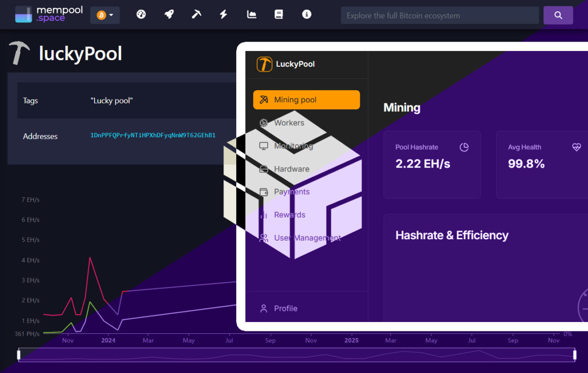Click the luckyPool page title
588x373 pixels.
[x=80, y=53]
